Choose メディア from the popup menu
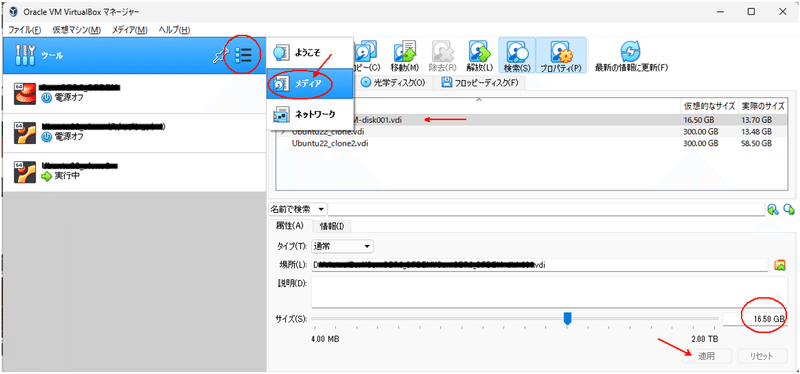Viewport: 800px width, 374px height. (x=310, y=83)
